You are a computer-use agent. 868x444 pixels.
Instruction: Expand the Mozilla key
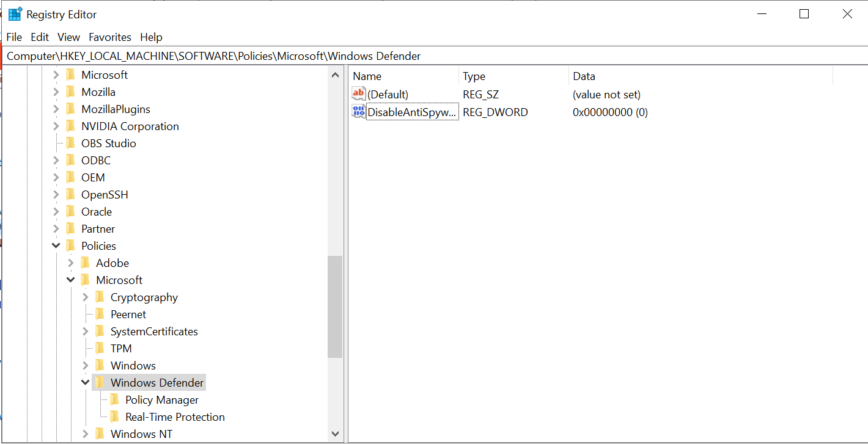pos(56,92)
